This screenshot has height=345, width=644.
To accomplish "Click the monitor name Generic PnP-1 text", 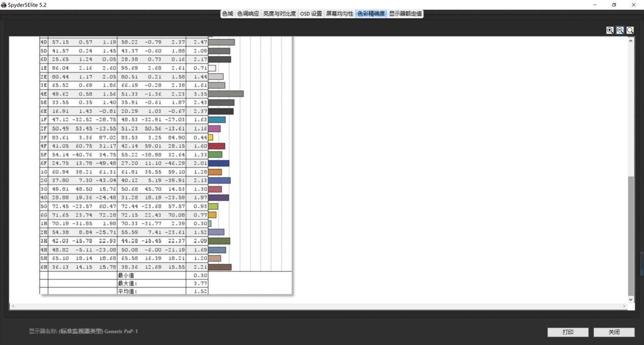I will (121, 331).
